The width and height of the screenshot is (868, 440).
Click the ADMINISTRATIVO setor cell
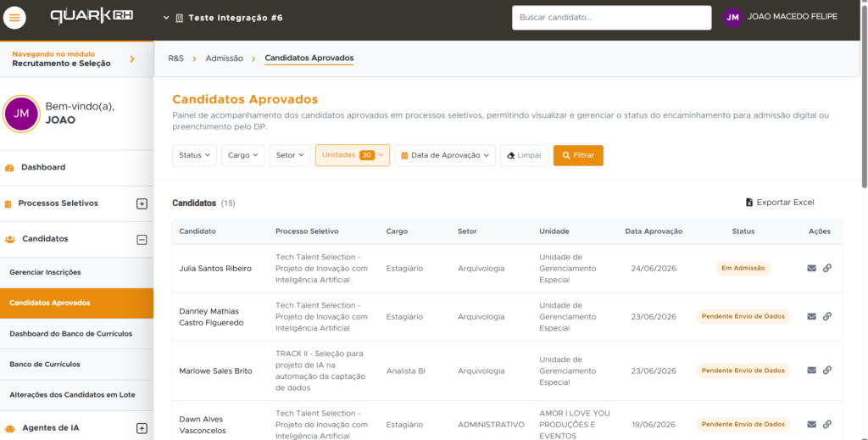491,425
